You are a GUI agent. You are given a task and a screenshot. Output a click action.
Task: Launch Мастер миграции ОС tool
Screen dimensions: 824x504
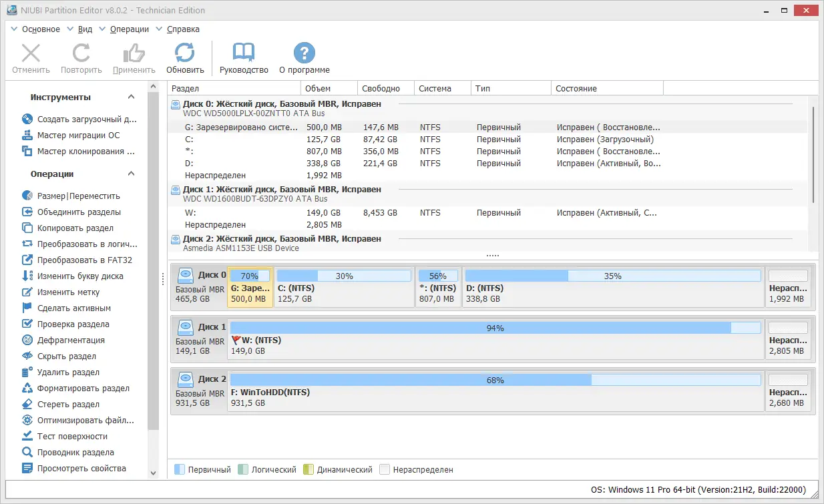[x=78, y=136]
